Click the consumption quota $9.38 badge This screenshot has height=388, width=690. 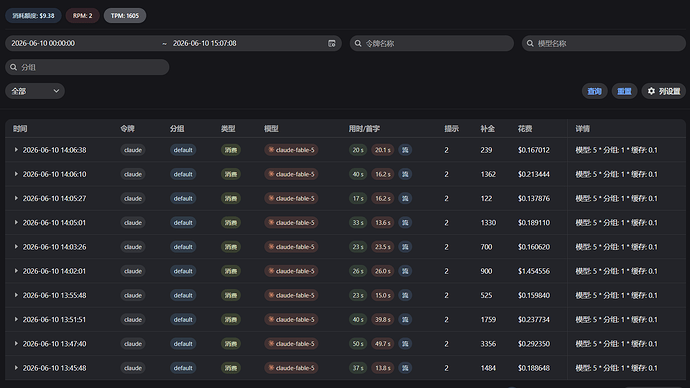pyautogui.click(x=33, y=15)
